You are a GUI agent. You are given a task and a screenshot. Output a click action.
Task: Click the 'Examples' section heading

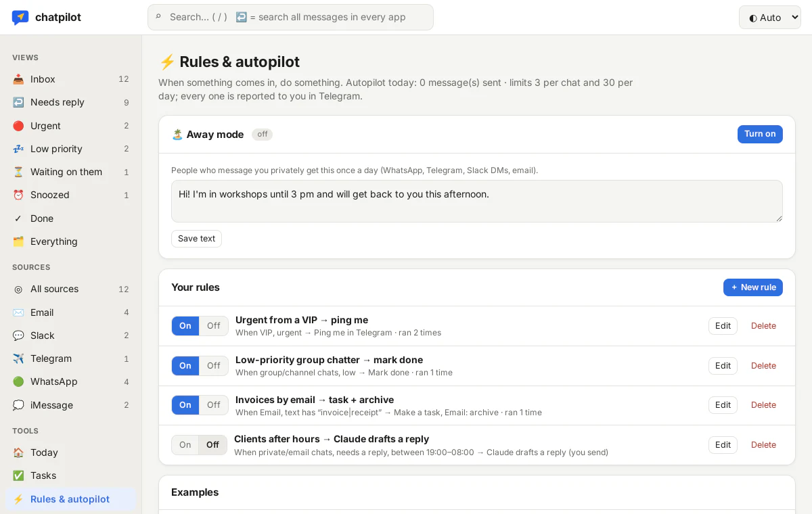coord(195,492)
